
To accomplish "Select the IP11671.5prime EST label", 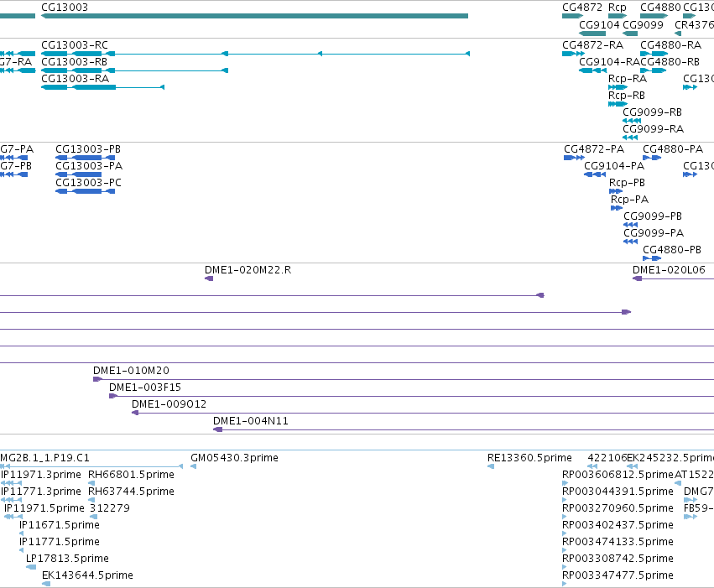I will pos(60,525).
